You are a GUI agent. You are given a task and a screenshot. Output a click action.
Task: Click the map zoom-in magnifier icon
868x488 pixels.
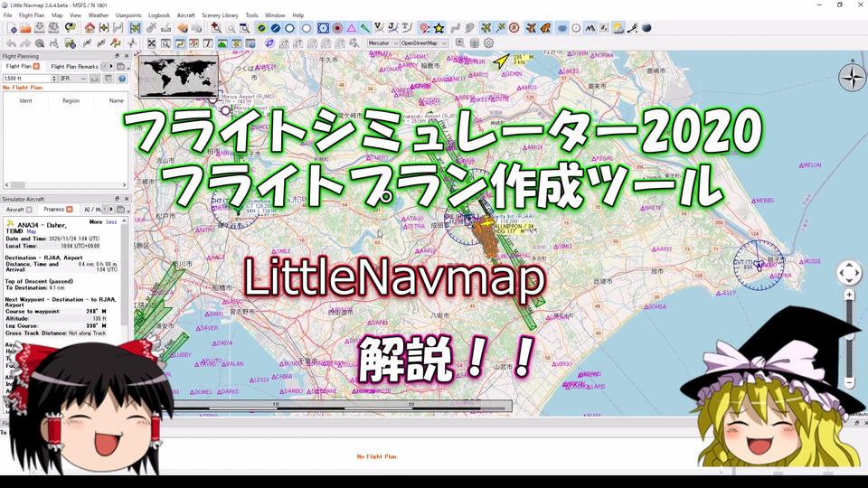tap(215, 28)
